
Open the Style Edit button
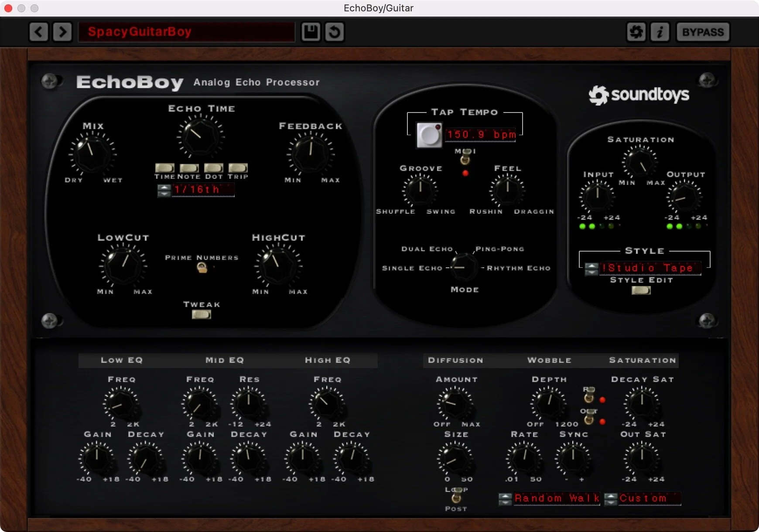641,290
